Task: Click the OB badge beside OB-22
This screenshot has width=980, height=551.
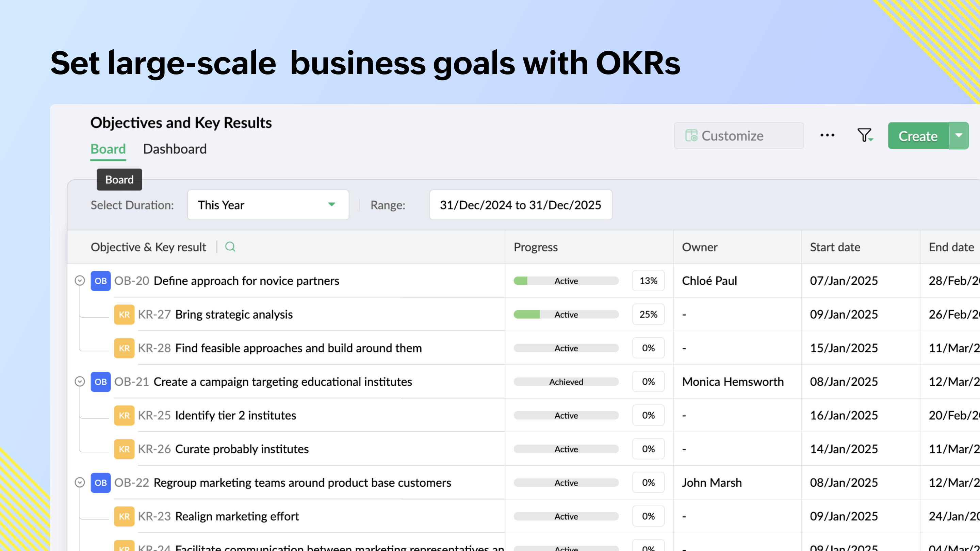Action: tap(100, 483)
